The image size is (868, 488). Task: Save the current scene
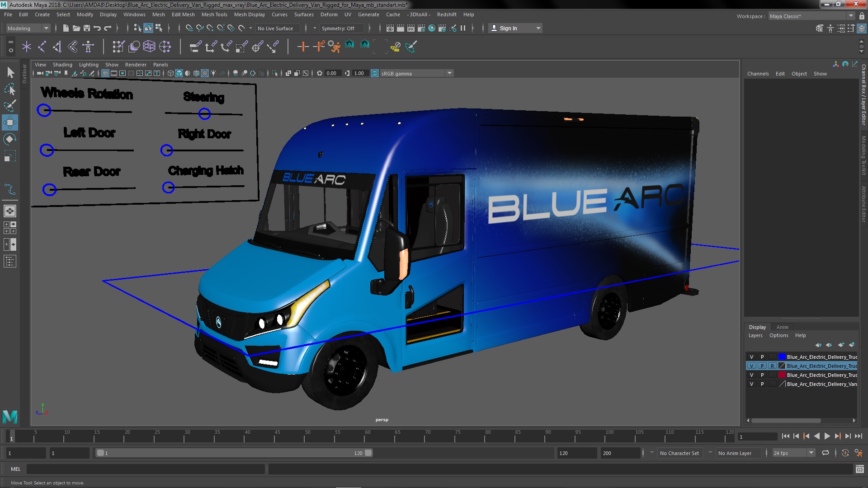(x=87, y=28)
